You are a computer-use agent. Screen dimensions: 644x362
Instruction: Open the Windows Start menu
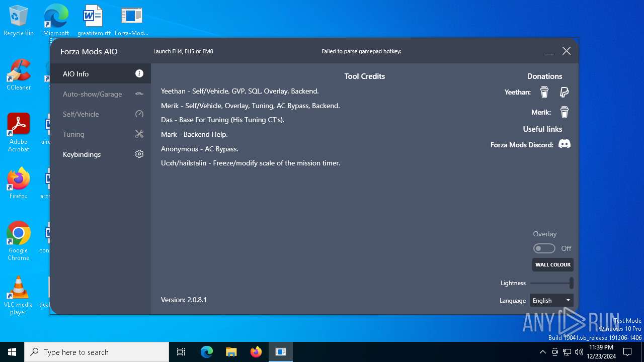(12, 352)
